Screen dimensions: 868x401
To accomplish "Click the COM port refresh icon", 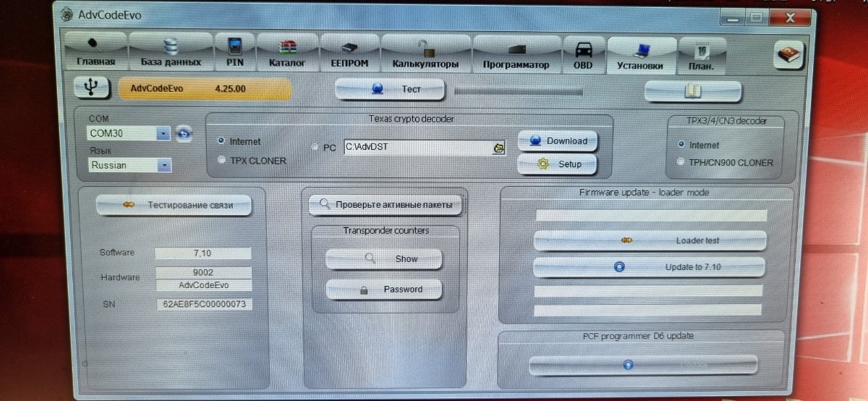I will (x=185, y=133).
